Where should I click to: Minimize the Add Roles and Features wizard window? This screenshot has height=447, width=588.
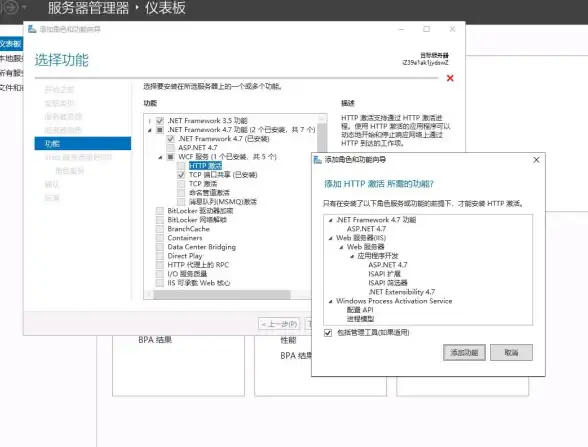pos(401,29)
